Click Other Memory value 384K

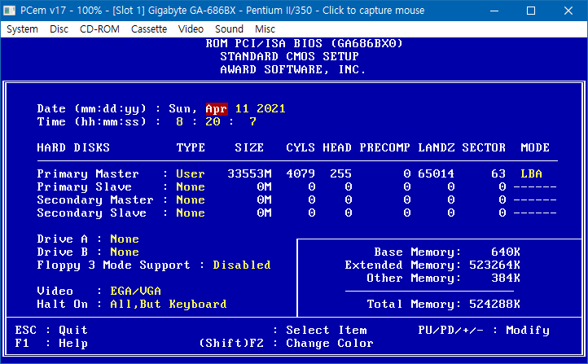tap(506, 278)
